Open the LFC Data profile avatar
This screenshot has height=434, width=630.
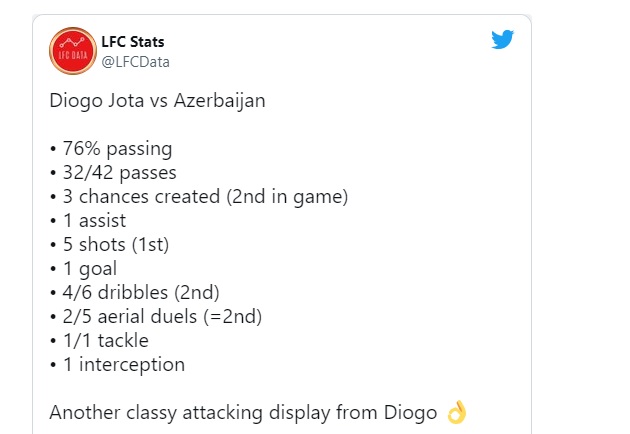click(x=73, y=51)
